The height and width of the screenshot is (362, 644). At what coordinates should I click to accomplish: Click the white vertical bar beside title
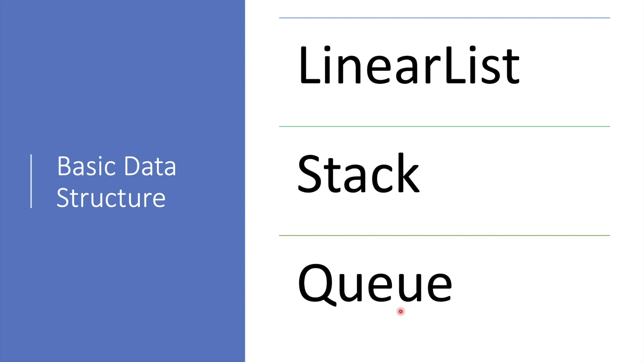(x=31, y=181)
